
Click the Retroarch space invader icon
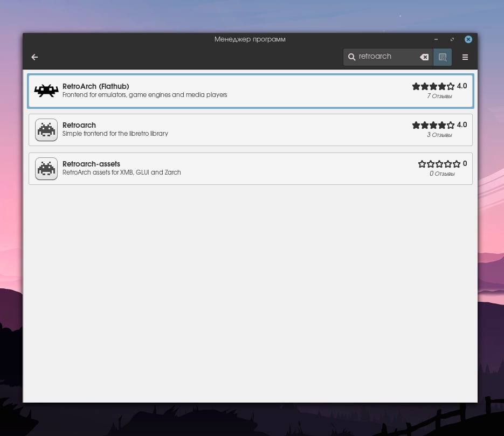[46, 130]
